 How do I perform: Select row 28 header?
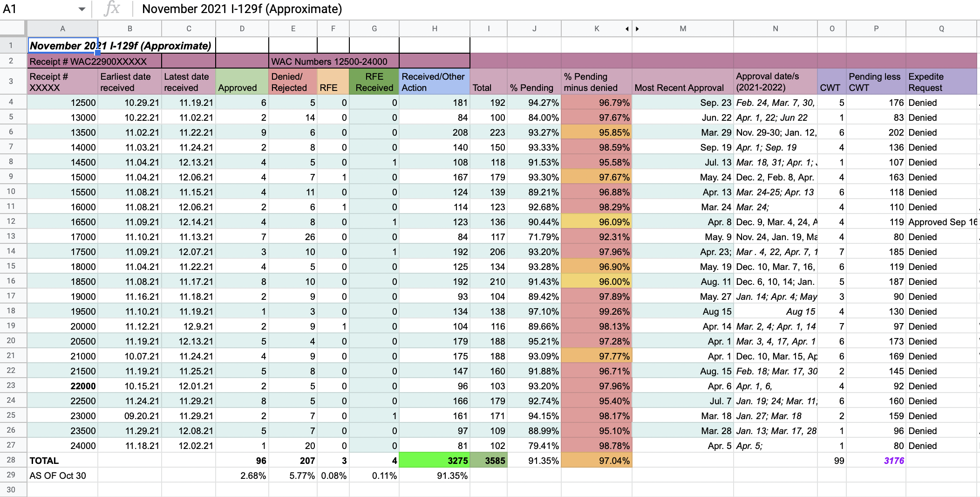tap(11, 460)
